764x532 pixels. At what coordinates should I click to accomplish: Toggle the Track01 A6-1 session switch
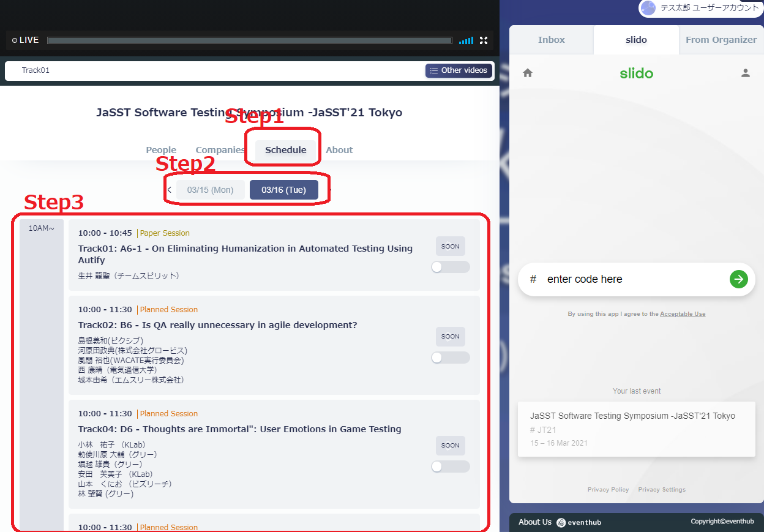point(450,267)
